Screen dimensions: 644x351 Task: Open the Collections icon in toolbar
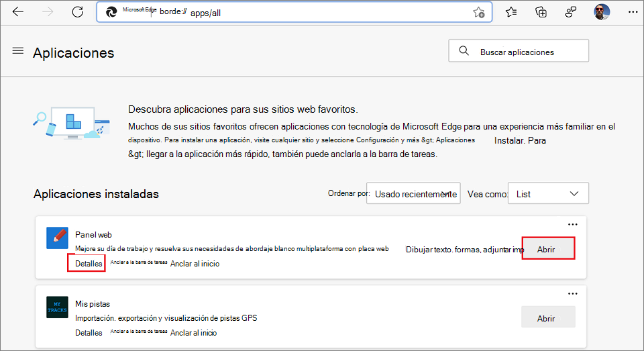[x=541, y=12]
